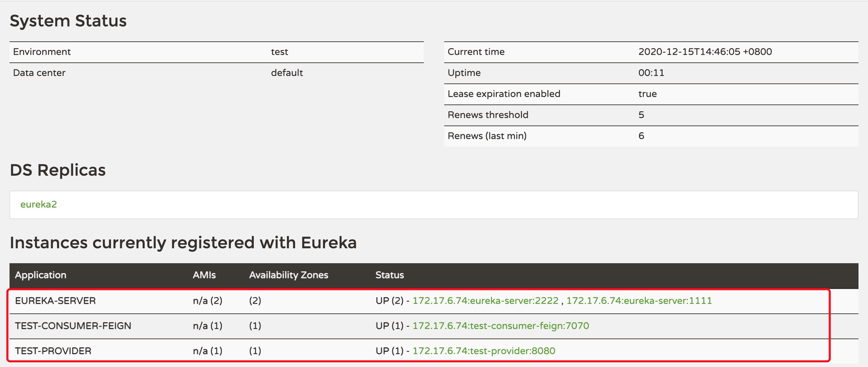Click UP (1) status of TEST-CONSUMER-FEIGN
The height and width of the screenshot is (367, 868).
click(389, 326)
